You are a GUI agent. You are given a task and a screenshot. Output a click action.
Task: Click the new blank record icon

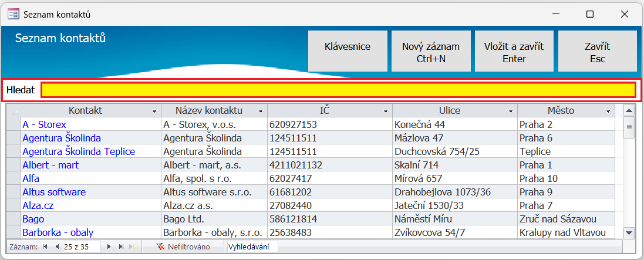point(133,247)
